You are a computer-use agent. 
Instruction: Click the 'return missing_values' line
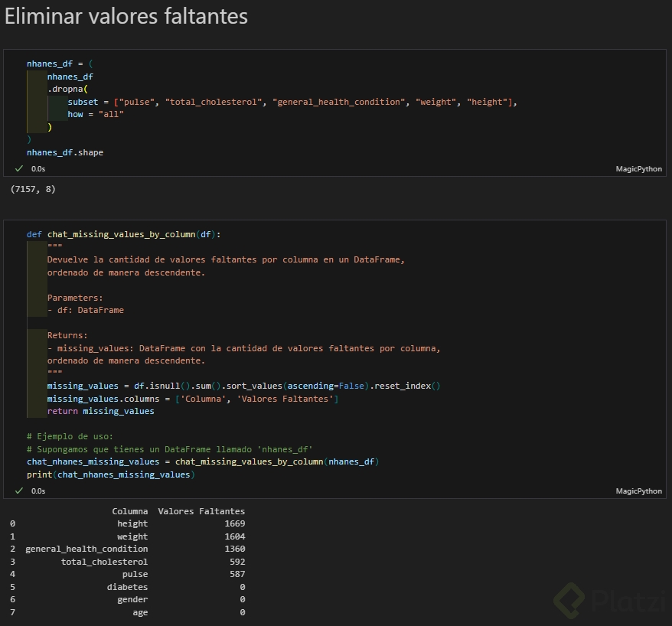(x=100, y=411)
